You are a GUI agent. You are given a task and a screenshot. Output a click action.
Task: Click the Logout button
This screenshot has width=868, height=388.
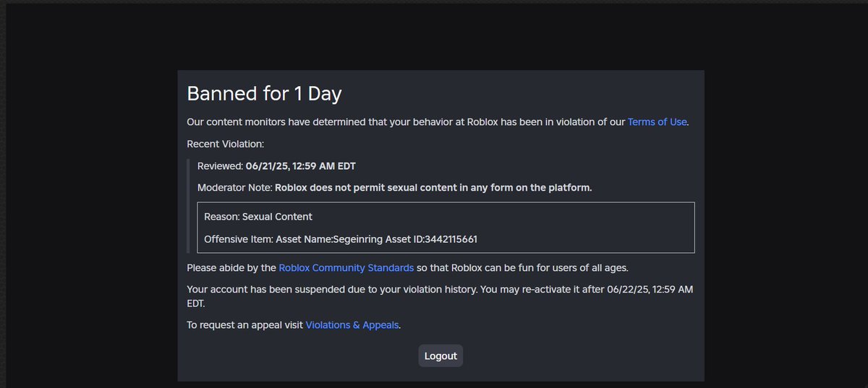[441, 356]
